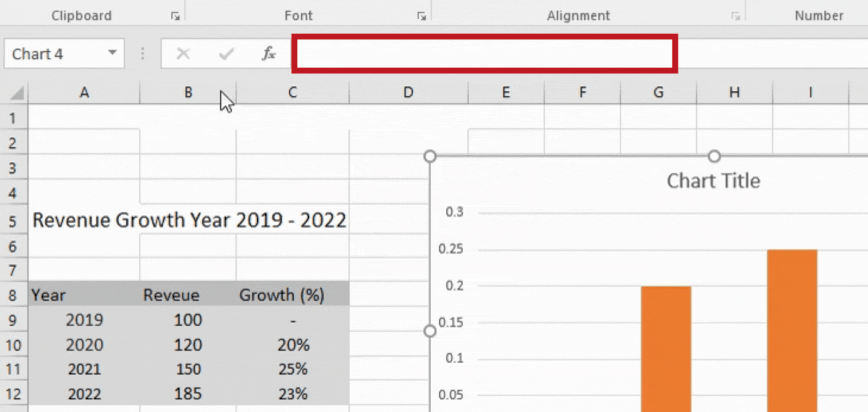Select the Reveue header cell
The image size is (868, 412).
(188, 295)
